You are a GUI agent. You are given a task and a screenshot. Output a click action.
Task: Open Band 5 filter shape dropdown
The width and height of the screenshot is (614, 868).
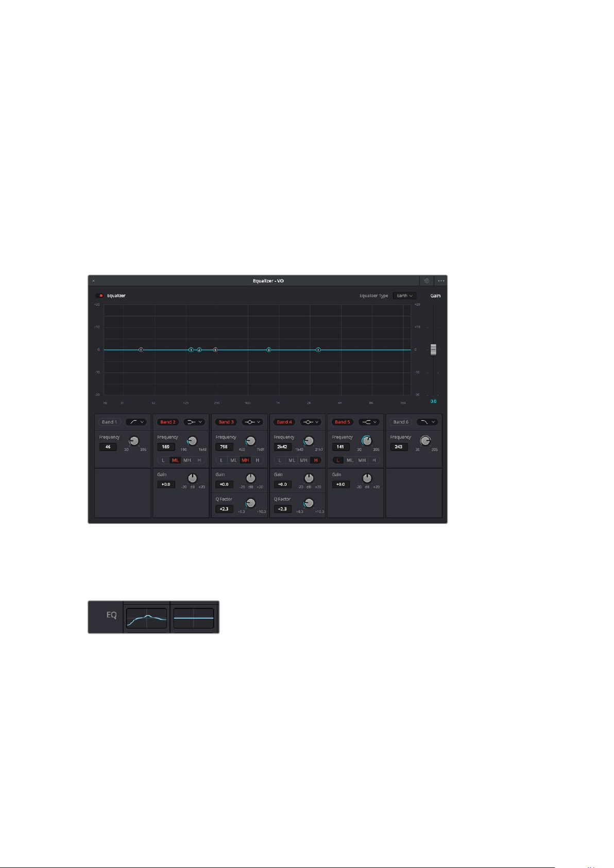(369, 422)
